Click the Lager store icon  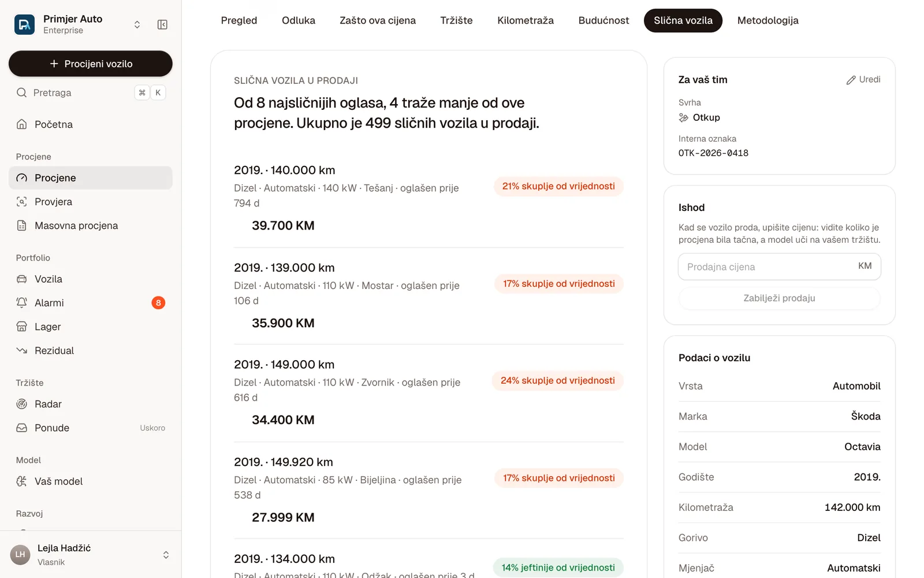pyautogui.click(x=21, y=327)
